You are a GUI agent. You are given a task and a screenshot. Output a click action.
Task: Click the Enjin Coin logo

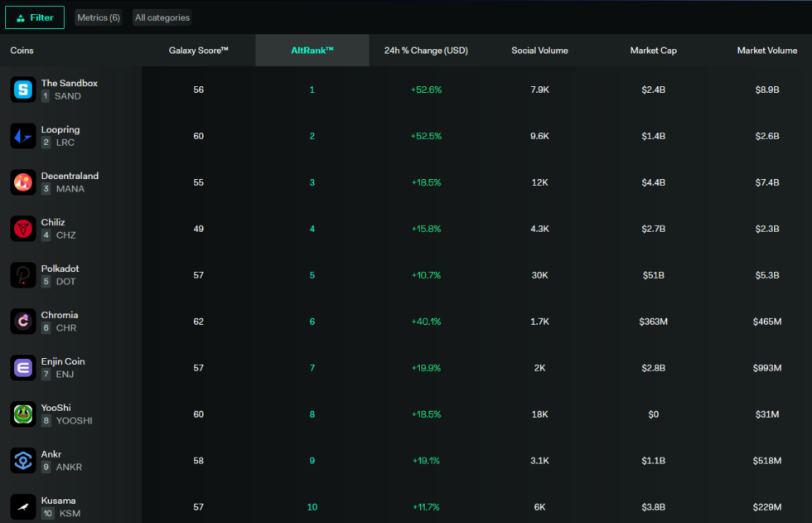[x=22, y=367]
